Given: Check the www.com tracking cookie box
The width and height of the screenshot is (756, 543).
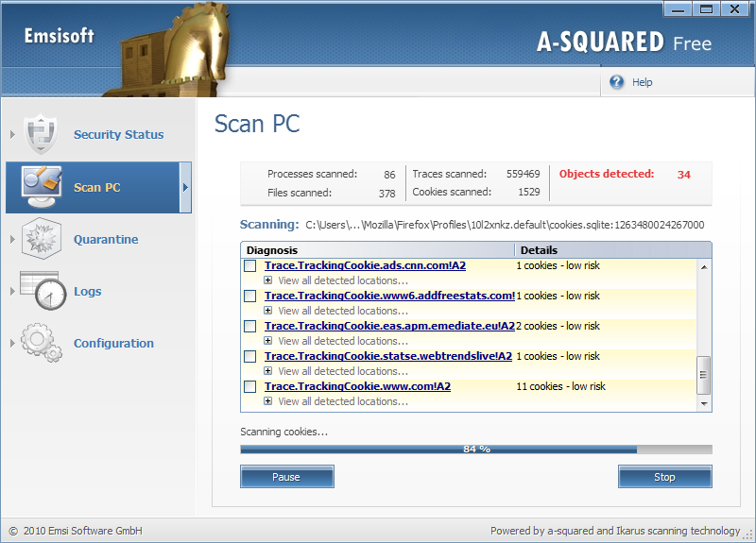Looking at the screenshot, I should [x=249, y=386].
